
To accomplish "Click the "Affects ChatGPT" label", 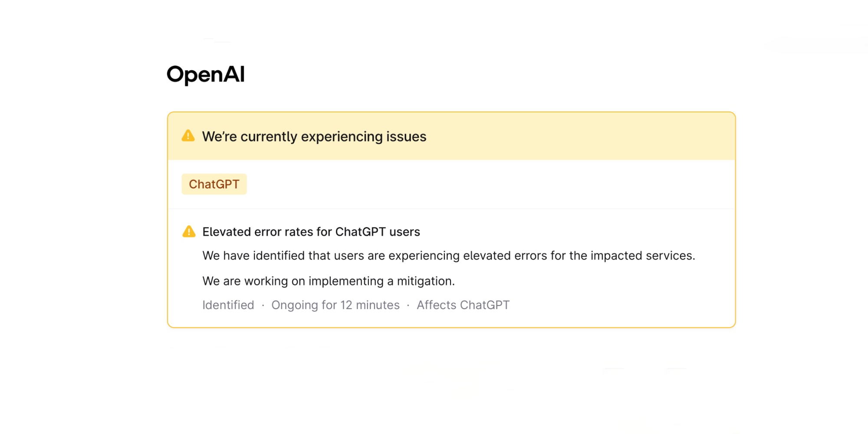I will [x=463, y=305].
